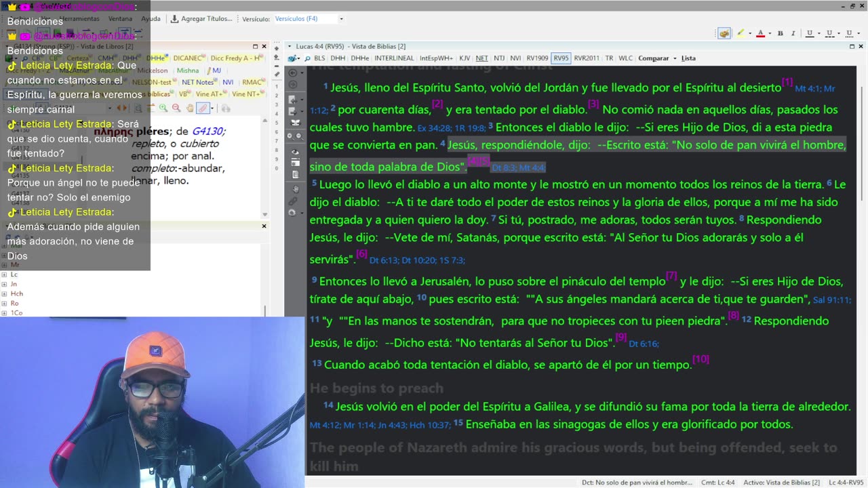Open the Dicc Fredy A - H module tab
Viewport: 868px width, 488px height.
tap(235, 58)
